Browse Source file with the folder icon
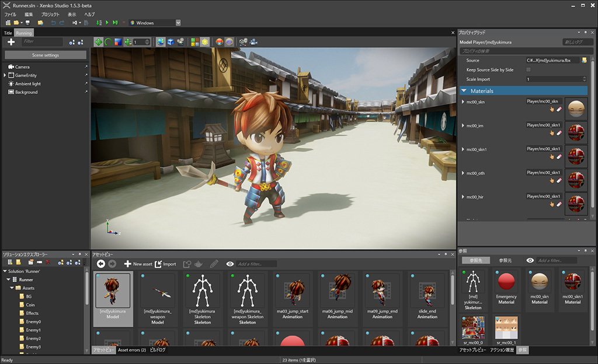Image resolution: width=598 pixels, height=364 pixels. (584, 60)
